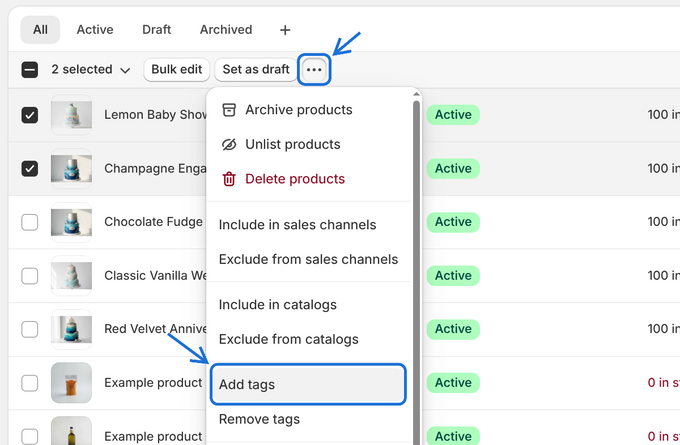Viewport: 680px width, 445px height.
Task: Select Include in sales channels option
Action: 297,224
